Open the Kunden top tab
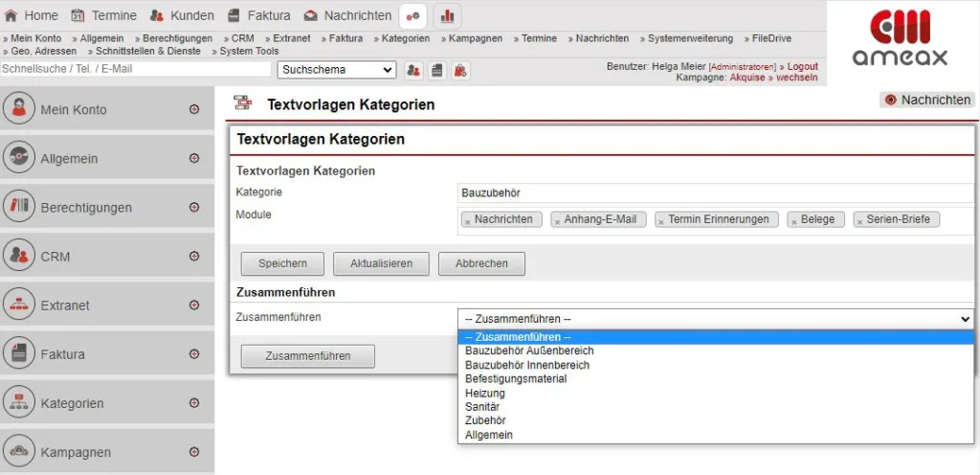Viewport: 980px width, 475px height. click(x=182, y=15)
